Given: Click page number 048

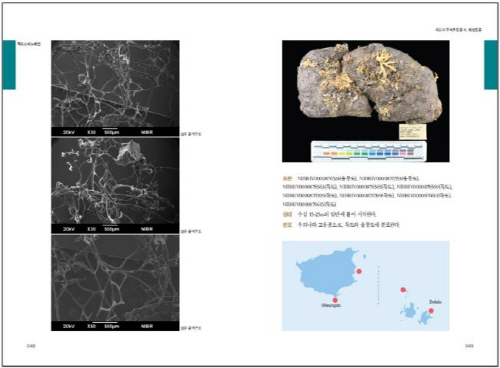Looking at the screenshot, I should (x=31, y=346).
